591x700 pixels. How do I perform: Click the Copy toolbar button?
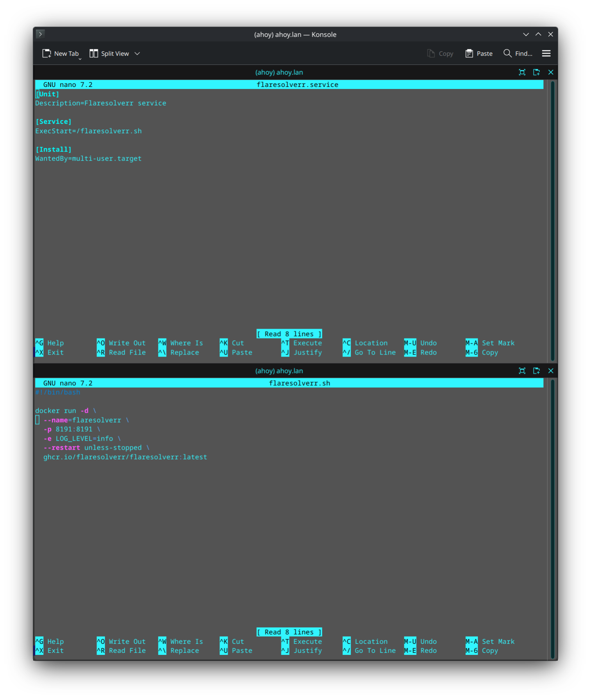click(440, 54)
